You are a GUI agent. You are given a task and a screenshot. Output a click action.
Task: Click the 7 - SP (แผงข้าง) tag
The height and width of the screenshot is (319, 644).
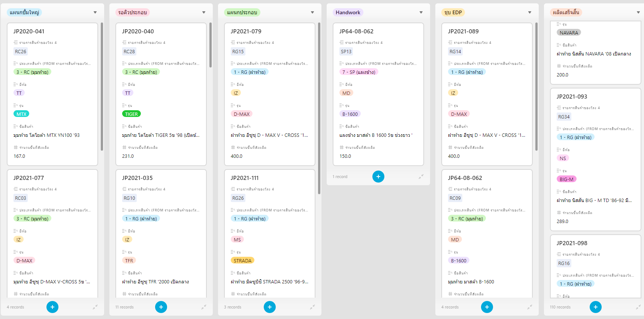click(359, 72)
